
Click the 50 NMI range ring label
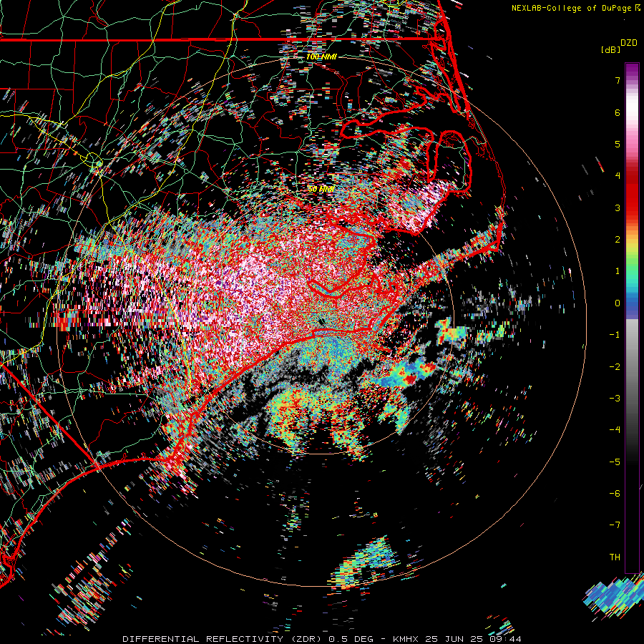[x=321, y=190]
